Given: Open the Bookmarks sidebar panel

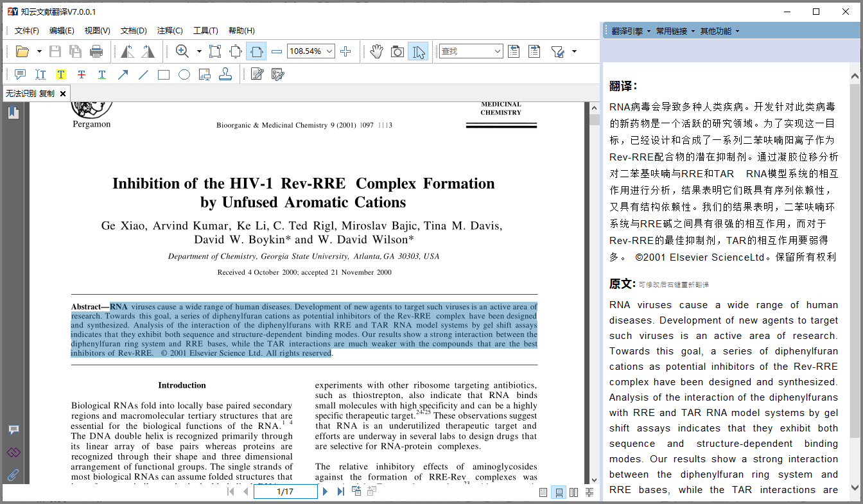Looking at the screenshot, I should pyautogui.click(x=13, y=113).
